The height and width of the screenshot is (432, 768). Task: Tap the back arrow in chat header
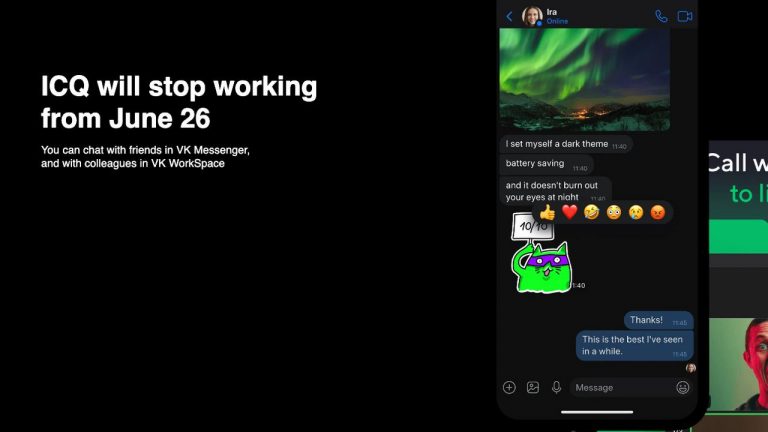[509, 17]
